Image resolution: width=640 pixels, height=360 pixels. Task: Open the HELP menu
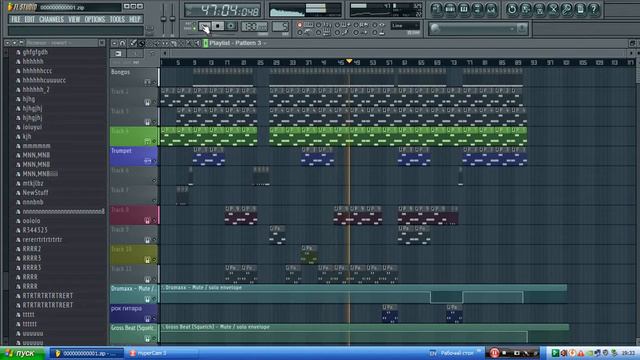pos(135,19)
